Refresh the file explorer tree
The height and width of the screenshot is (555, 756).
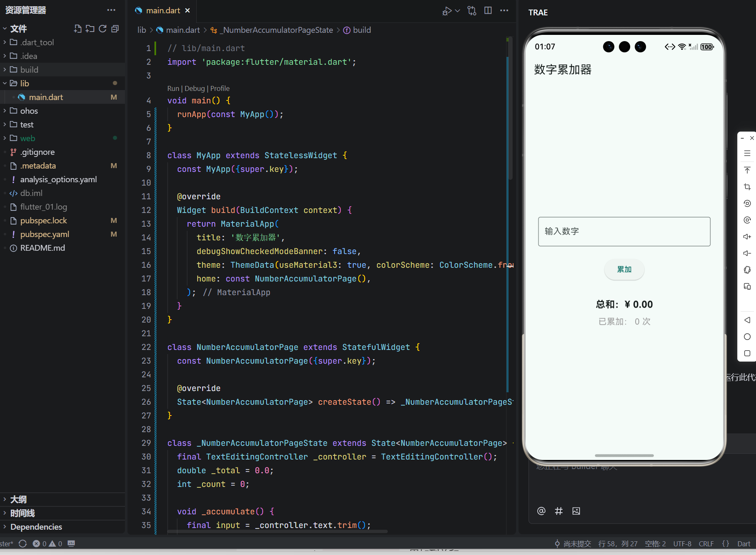tap(103, 29)
